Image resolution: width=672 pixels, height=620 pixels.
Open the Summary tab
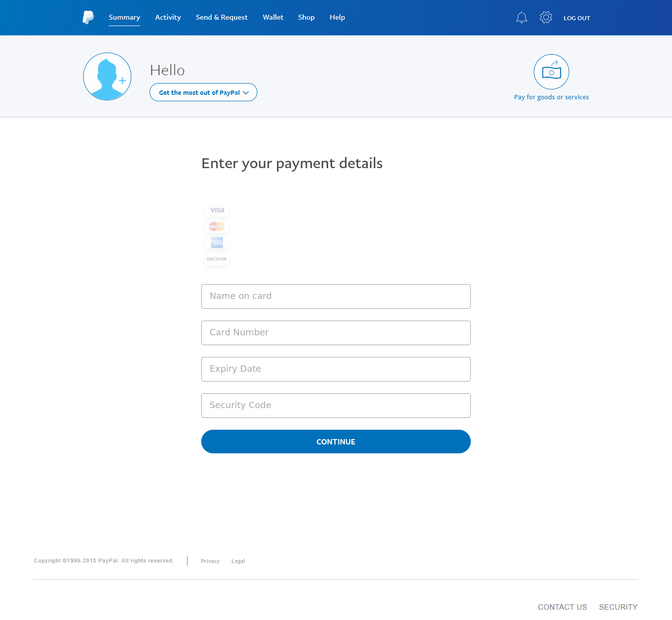tap(124, 17)
